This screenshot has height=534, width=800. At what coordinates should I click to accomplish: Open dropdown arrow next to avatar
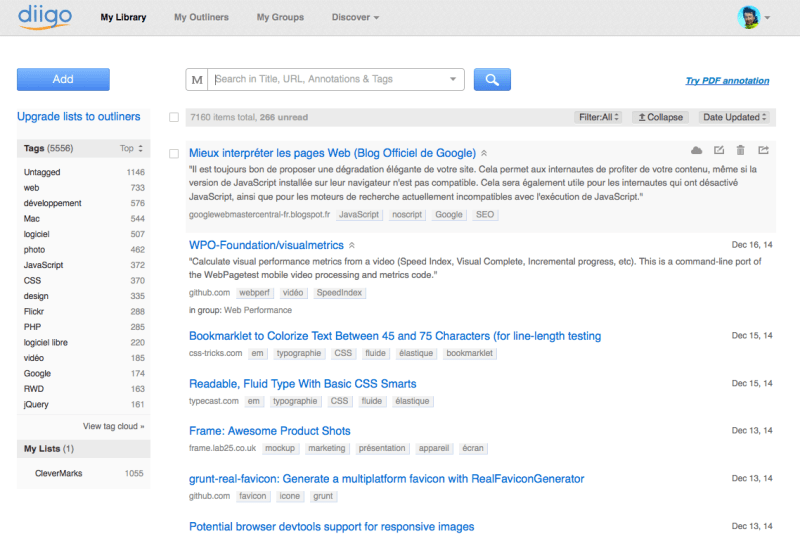[x=767, y=17]
